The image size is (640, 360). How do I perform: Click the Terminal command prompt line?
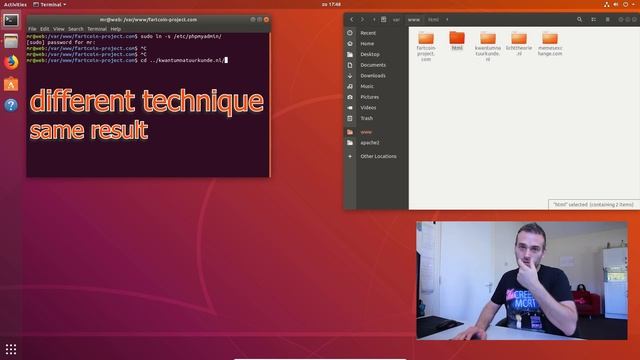coord(127,60)
